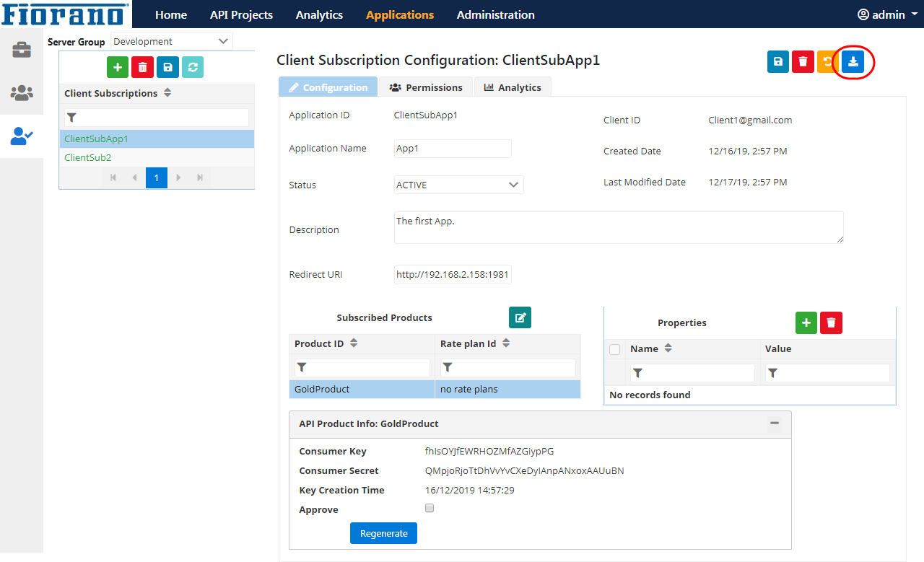
Task: Open the Applications menu
Action: [x=400, y=14]
